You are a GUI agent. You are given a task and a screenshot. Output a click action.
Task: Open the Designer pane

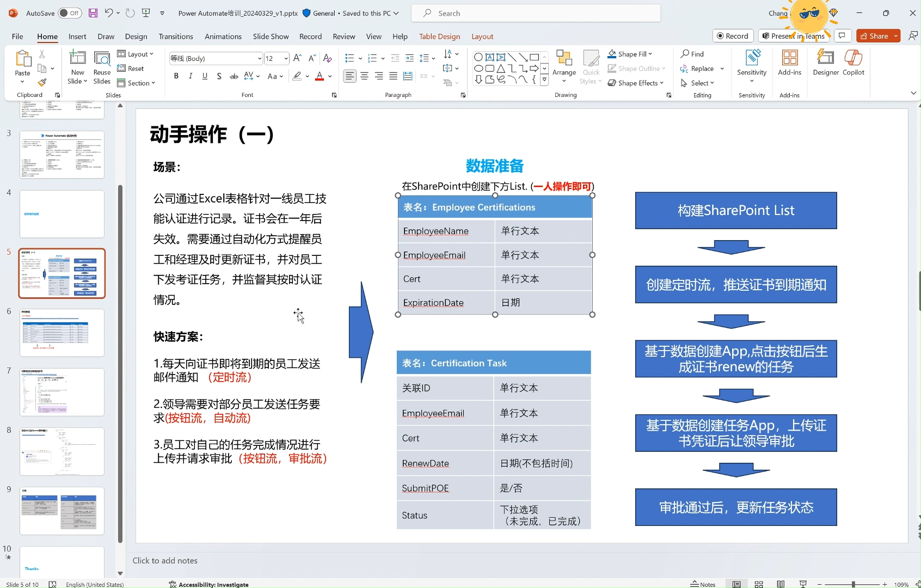point(825,65)
